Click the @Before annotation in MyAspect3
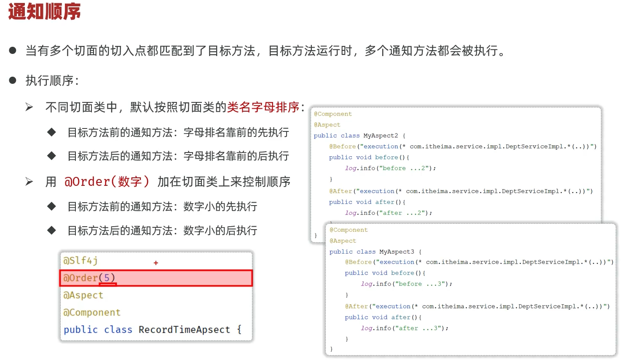 point(358,262)
